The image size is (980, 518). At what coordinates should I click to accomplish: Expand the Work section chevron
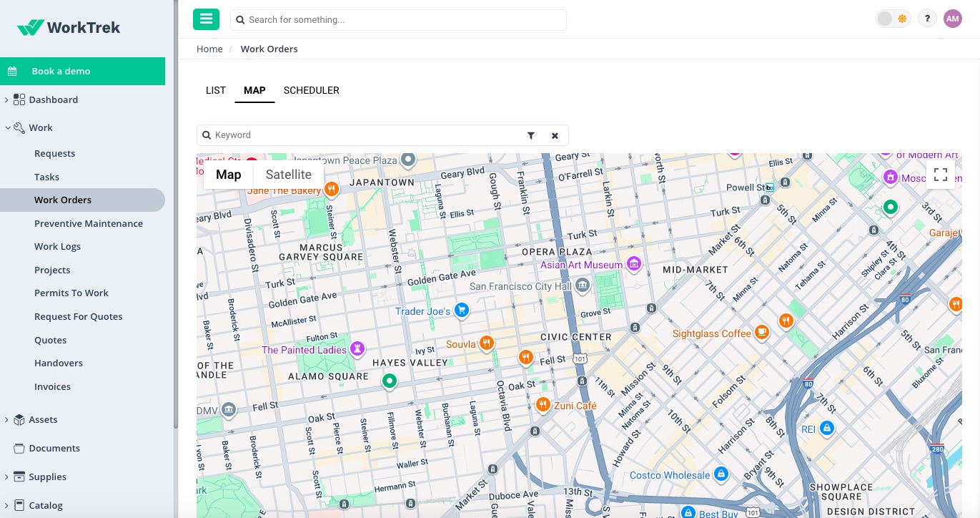click(6, 127)
